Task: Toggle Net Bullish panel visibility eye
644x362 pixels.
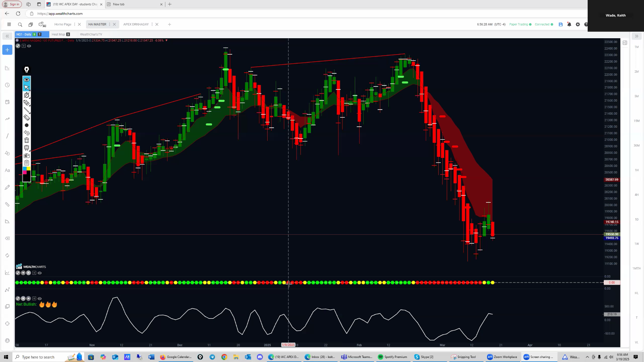Action: pyautogui.click(x=40, y=299)
